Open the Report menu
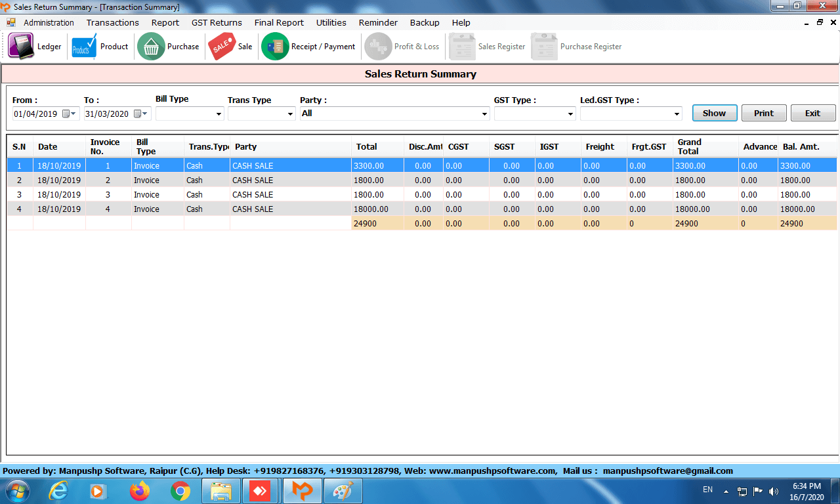This screenshot has width=840, height=504. 165,22
